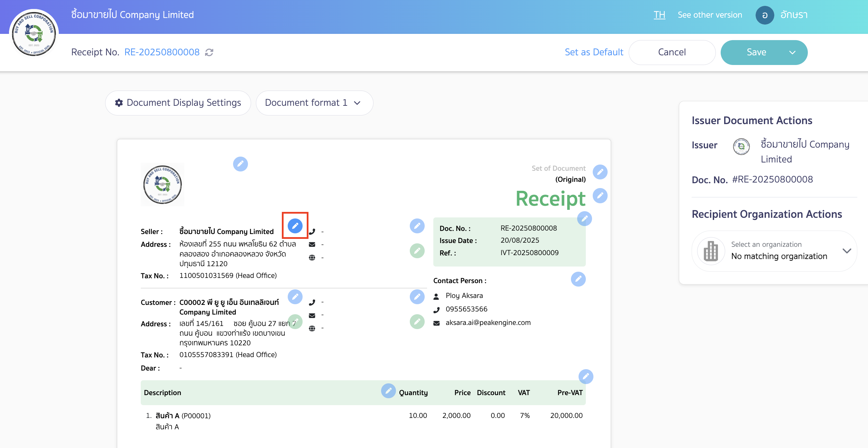Click edit pencil beside customer name
868x448 pixels.
295,297
